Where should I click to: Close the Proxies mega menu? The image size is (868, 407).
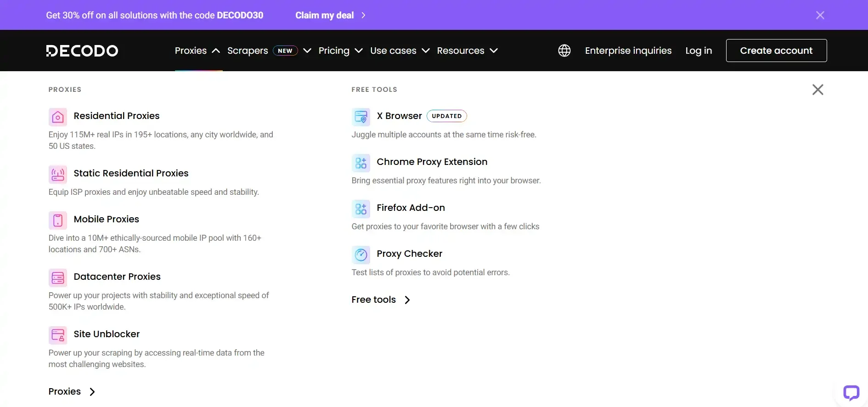coord(818,90)
